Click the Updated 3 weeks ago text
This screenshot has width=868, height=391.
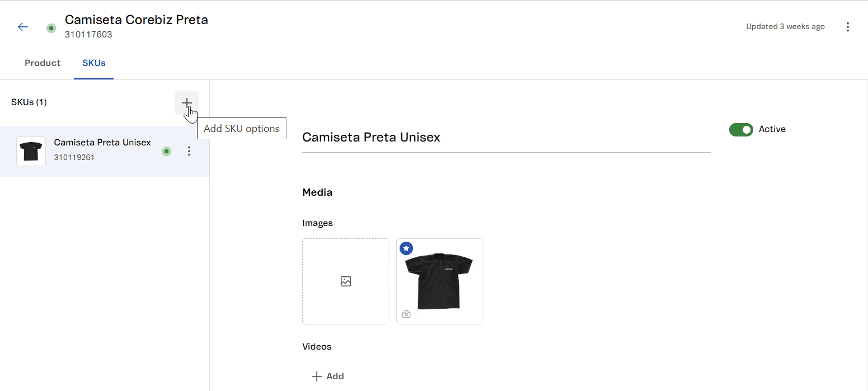coord(785,27)
